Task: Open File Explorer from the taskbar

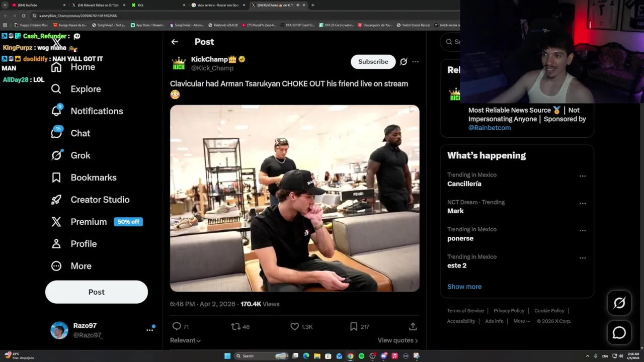Action: pyautogui.click(x=317, y=356)
